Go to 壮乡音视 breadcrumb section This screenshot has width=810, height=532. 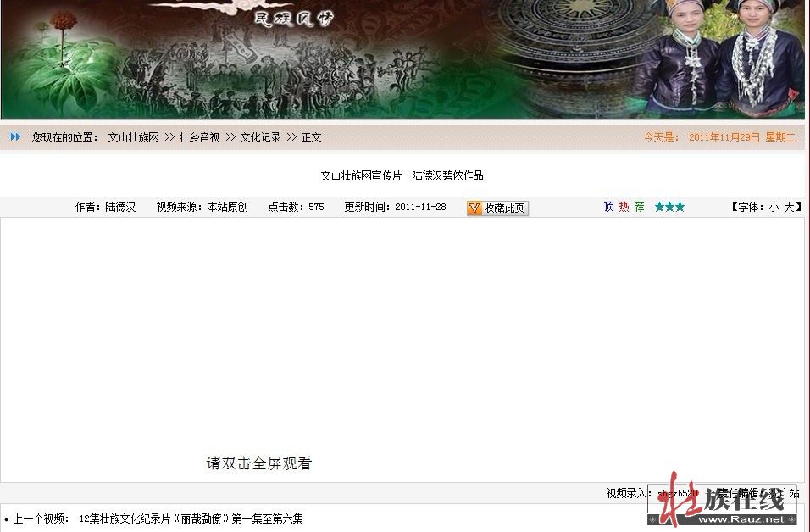(199, 137)
